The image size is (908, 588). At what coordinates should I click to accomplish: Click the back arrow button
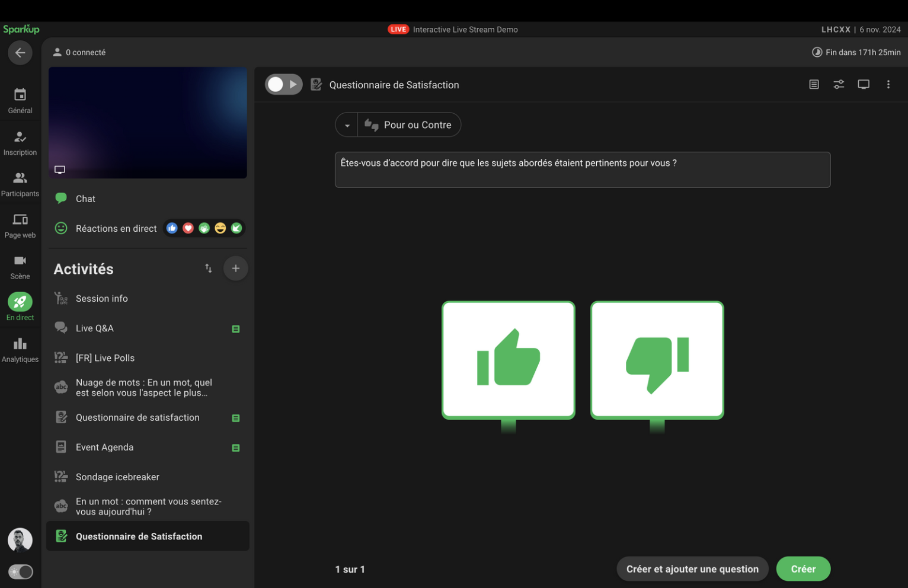(x=20, y=53)
